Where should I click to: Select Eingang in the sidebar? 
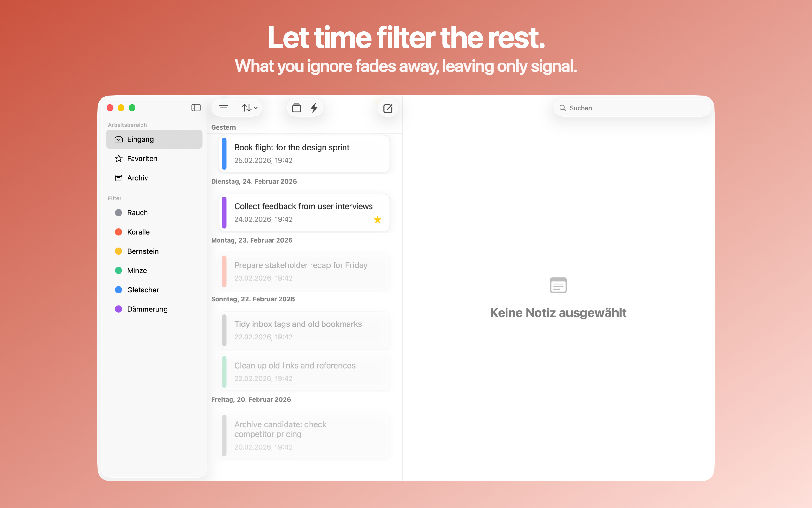click(154, 139)
